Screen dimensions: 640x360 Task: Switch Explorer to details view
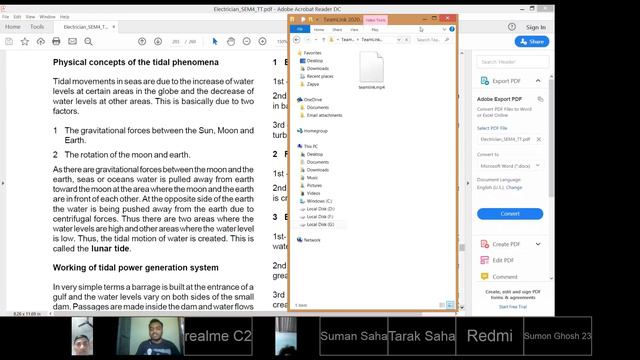coord(442,305)
